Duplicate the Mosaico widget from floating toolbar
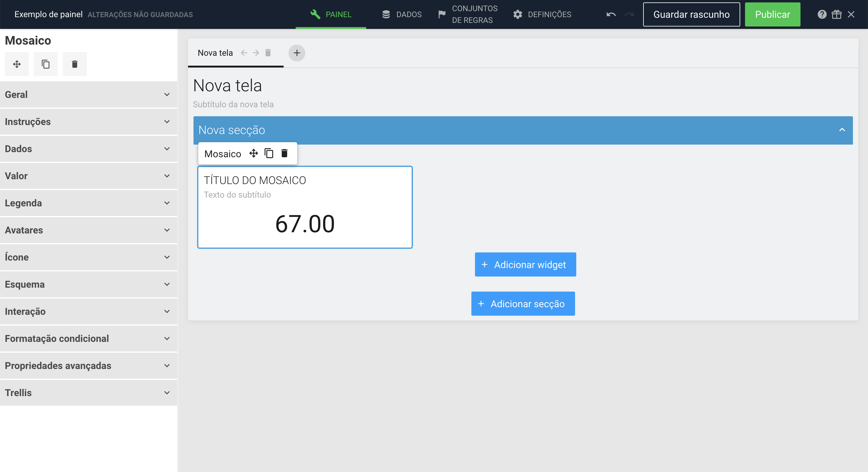The image size is (868, 472). tap(269, 154)
